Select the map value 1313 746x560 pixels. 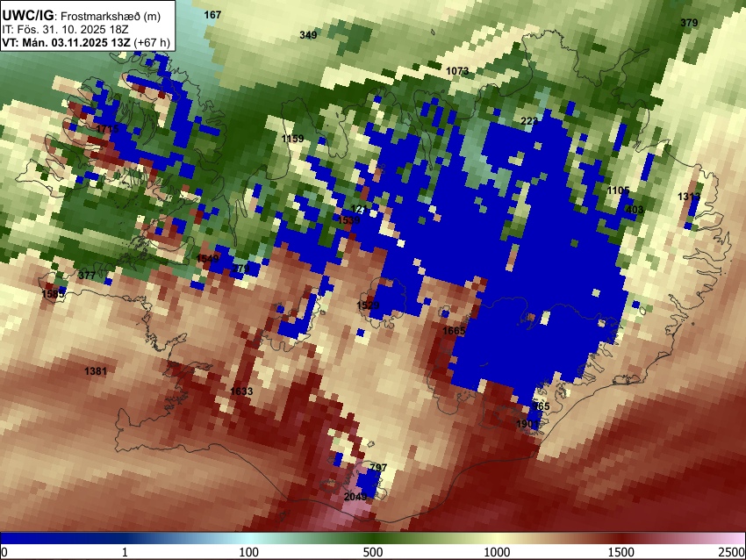689,197
